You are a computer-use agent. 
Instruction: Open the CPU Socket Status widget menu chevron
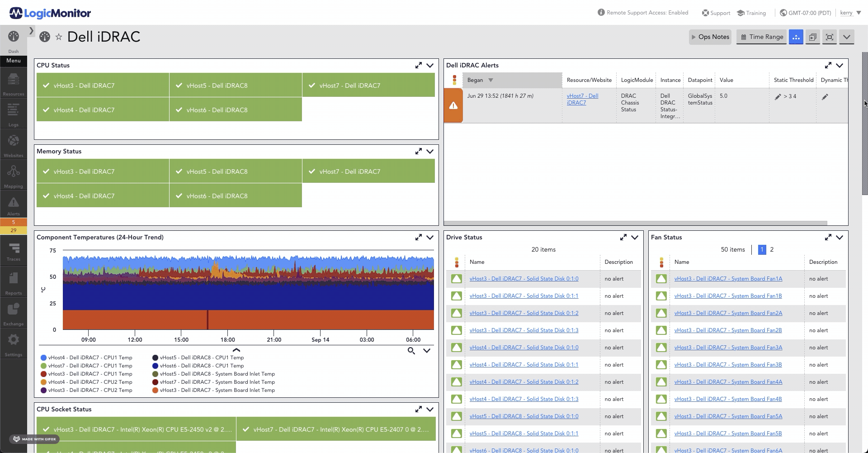pyautogui.click(x=430, y=410)
